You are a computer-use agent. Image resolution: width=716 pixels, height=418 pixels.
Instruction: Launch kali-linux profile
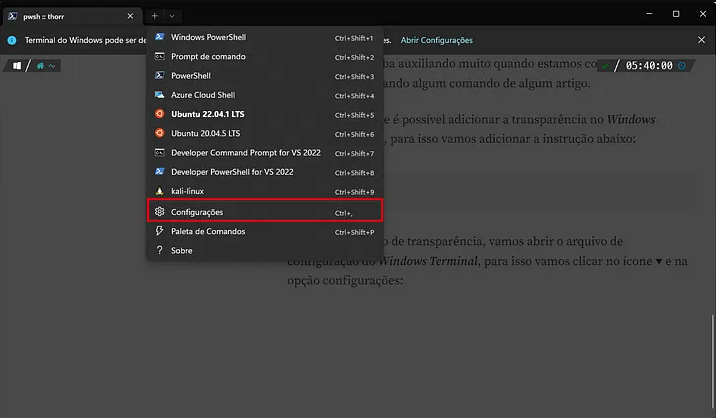coord(265,191)
